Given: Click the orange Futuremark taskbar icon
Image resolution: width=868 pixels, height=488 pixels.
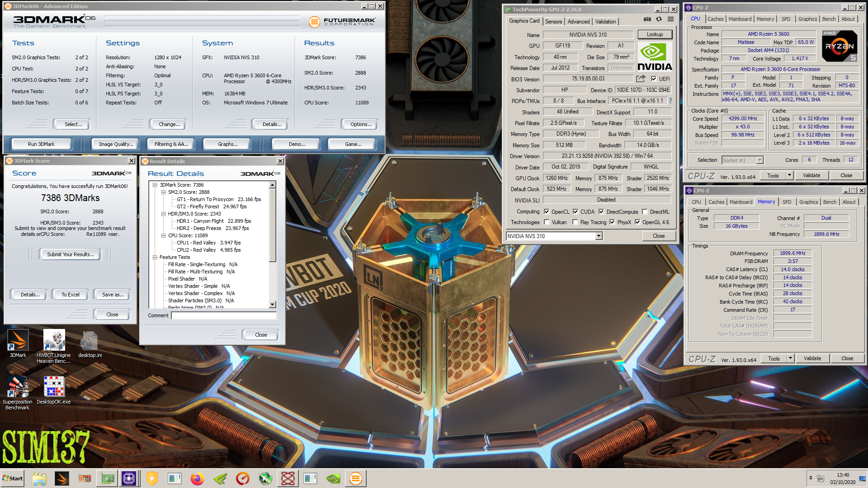Looking at the screenshot, I should click(x=356, y=479).
